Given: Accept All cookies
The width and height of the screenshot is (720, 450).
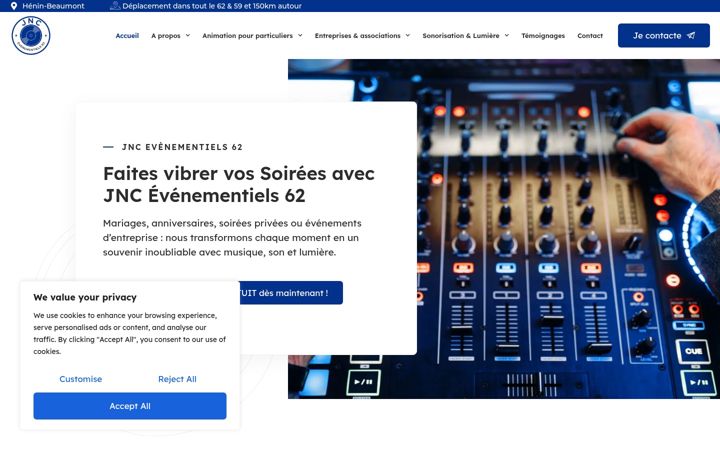Looking at the screenshot, I should (130, 406).
